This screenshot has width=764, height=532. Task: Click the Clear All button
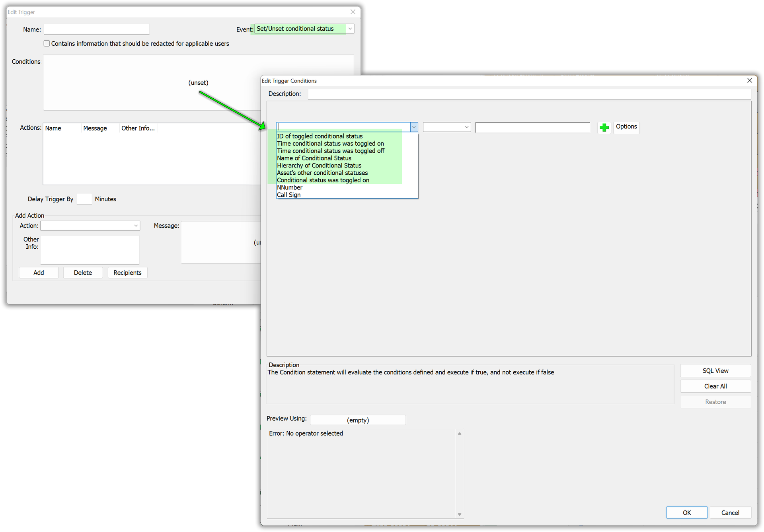(x=715, y=386)
